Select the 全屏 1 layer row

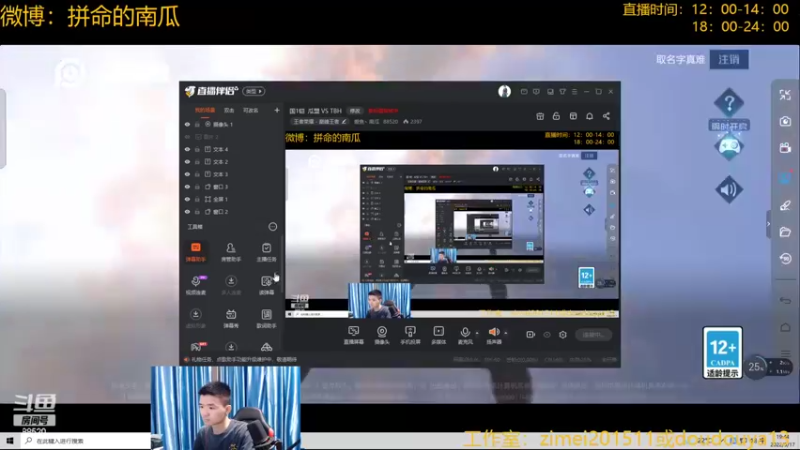pos(232,199)
